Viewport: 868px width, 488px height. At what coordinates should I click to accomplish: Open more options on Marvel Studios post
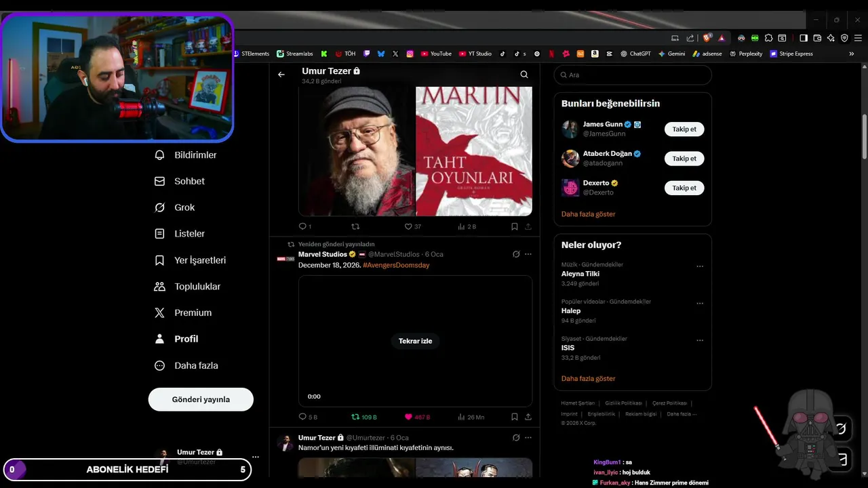528,254
